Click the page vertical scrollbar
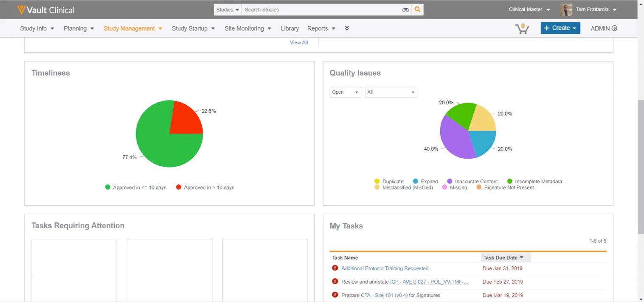Screen dimensions: 644x302 641,168
